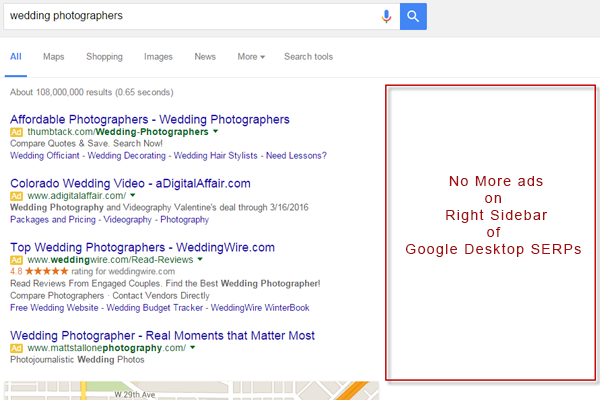This screenshot has width=600, height=400.
Task: Click the map preview showing W 29th Ave
Action: [191, 390]
